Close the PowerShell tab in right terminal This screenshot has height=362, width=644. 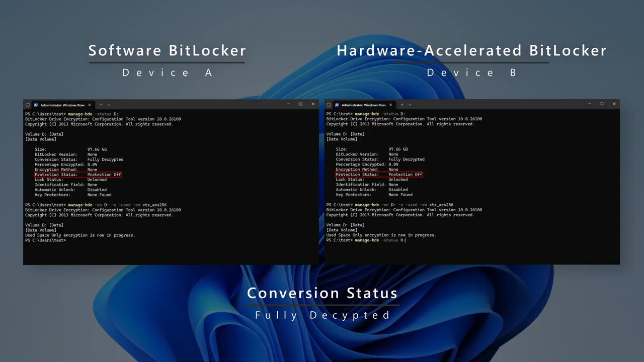pyautogui.click(x=390, y=105)
